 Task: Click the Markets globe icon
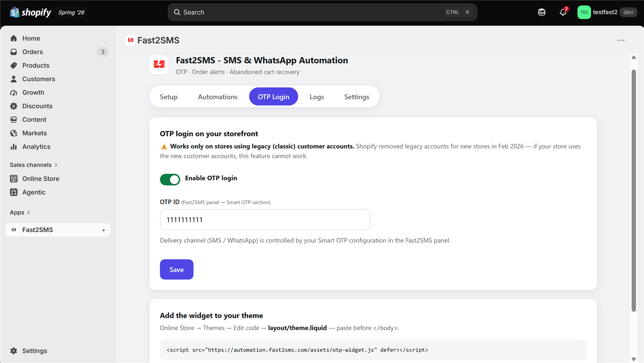(x=14, y=133)
